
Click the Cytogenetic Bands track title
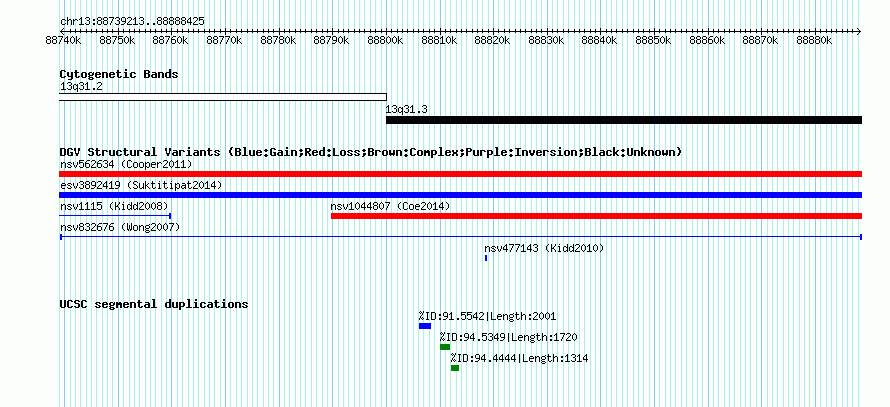point(119,74)
